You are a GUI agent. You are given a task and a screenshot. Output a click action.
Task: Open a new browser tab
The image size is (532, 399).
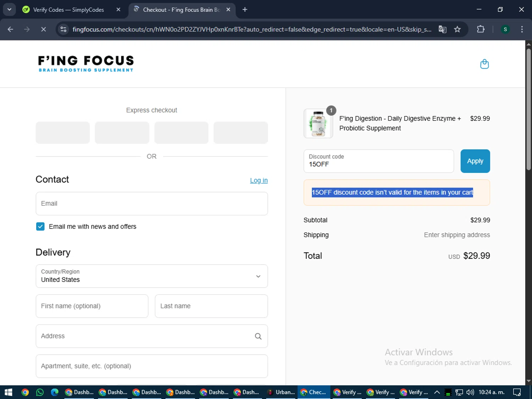coord(245,10)
